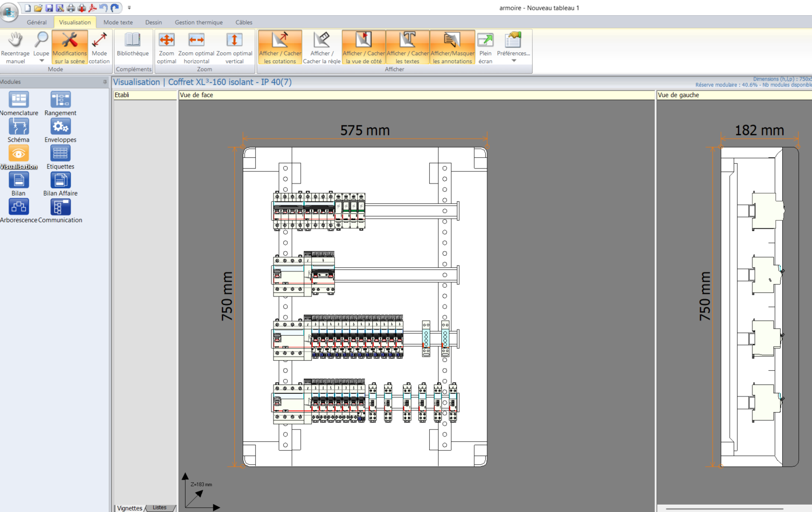Screen dimensions: 812x512
Task: Apply Zoom optimal horizontal
Action: click(x=196, y=47)
